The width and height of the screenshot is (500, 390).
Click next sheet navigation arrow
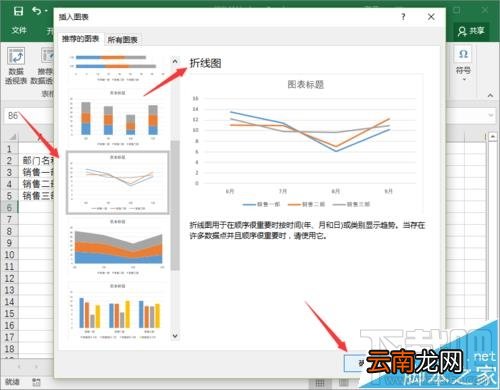click(x=36, y=367)
